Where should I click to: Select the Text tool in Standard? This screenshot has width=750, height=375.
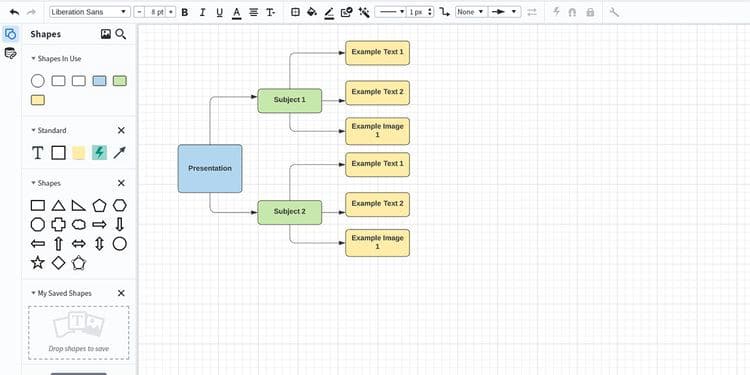pos(37,153)
